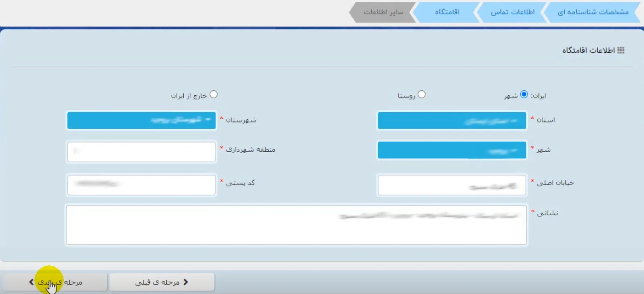Click the خیابان اصلی input field

coord(451,185)
